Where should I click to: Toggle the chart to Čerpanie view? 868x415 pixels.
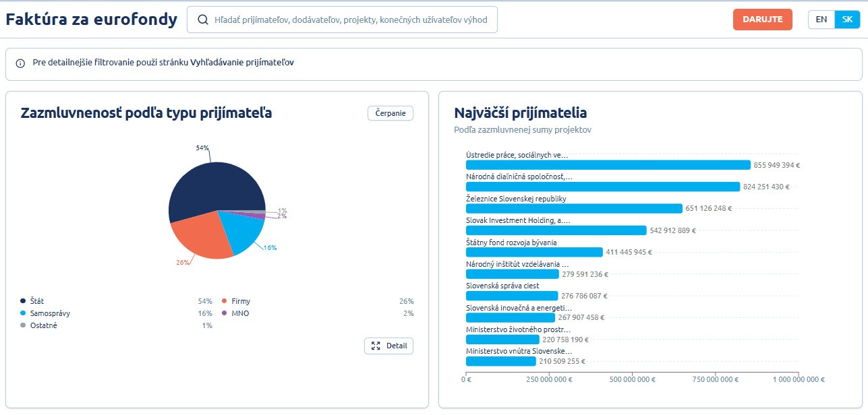(390, 113)
